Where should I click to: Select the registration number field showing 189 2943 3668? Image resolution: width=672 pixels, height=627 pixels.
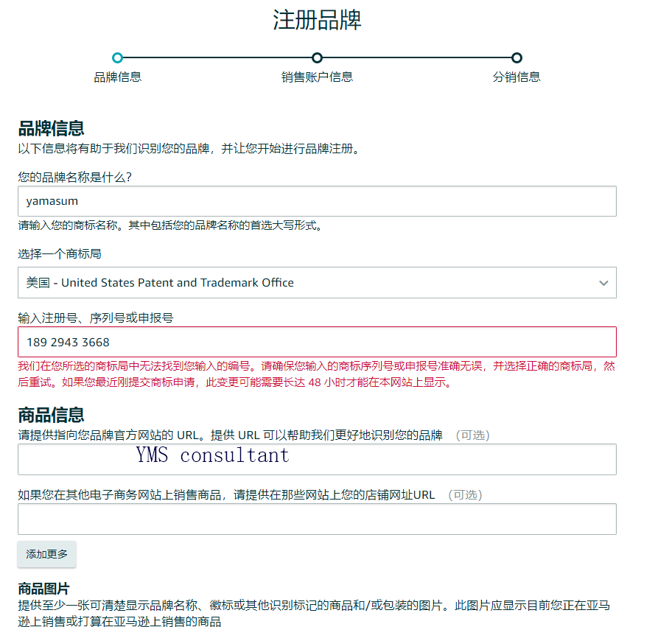(317, 341)
